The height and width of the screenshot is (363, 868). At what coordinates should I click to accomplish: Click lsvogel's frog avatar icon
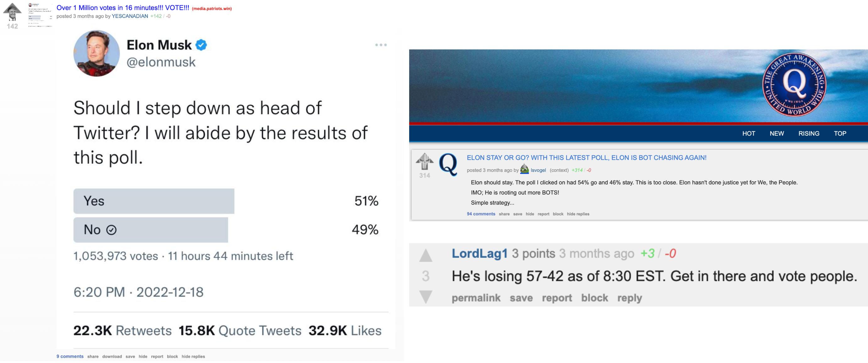[x=525, y=170]
